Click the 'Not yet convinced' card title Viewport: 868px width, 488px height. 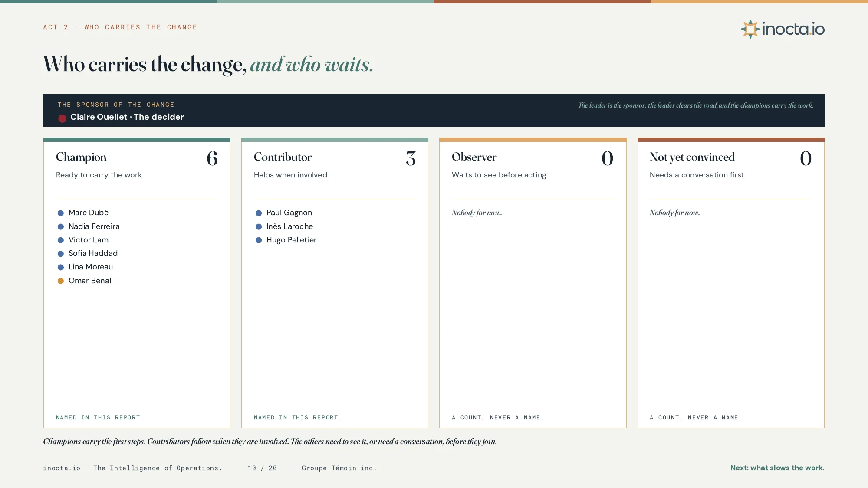click(692, 157)
